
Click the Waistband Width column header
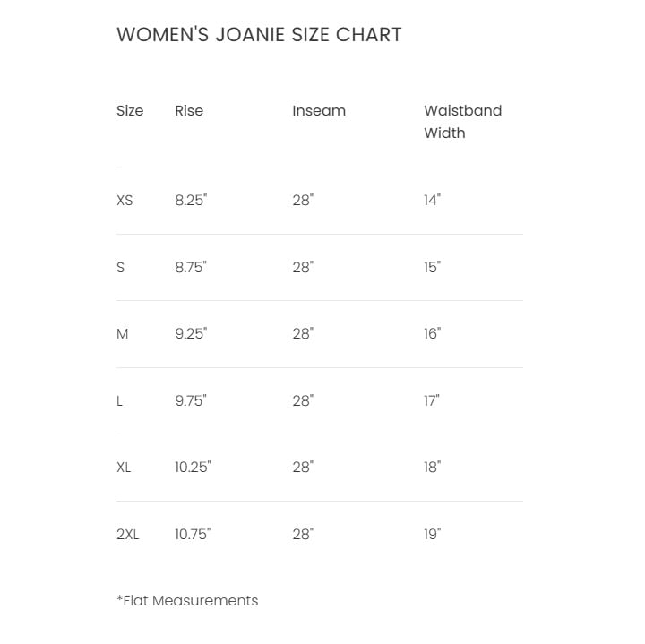[462, 122]
